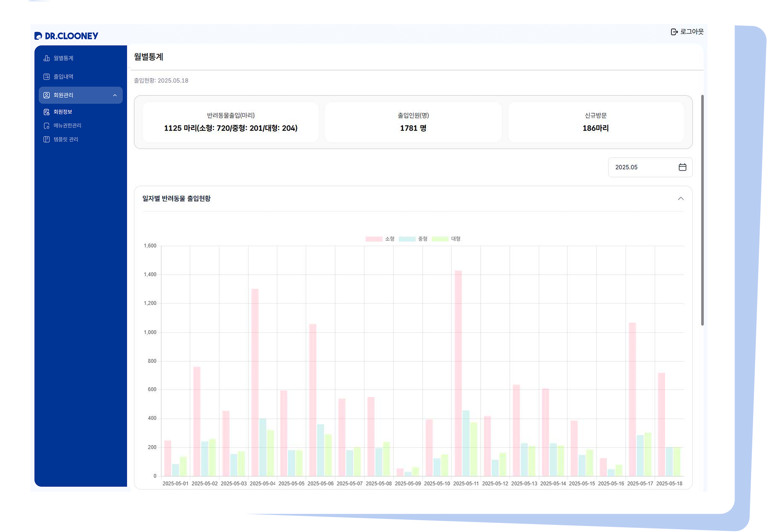Click the 메뉴권한관리 submenu icon
This screenshot has width=767, height=532.
tap(46, 126)
